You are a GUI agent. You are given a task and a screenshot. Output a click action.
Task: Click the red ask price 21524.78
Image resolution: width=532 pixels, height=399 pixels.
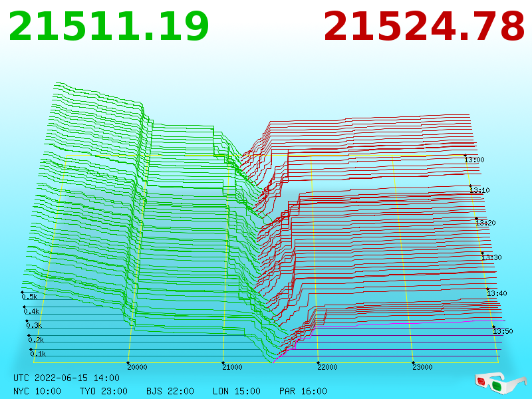point(424,27)
